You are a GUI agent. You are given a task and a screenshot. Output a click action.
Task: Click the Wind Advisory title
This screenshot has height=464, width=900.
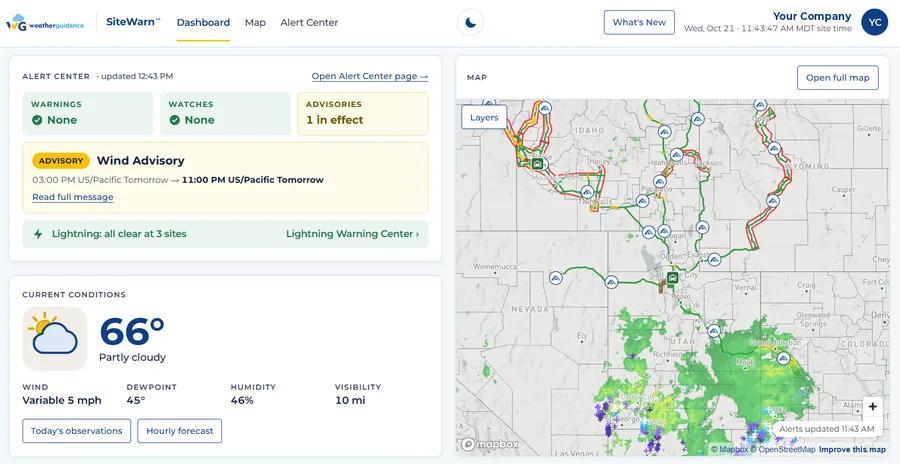[x=141, y=161]
